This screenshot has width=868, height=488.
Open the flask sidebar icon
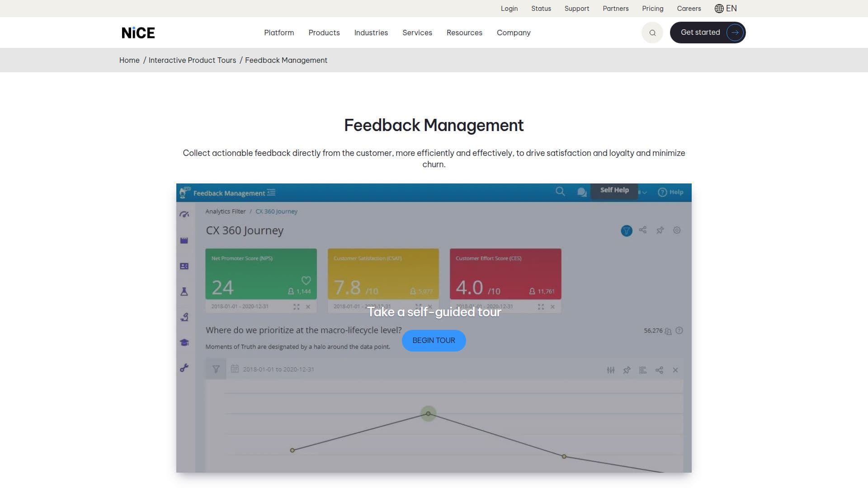tap(184, 291)
